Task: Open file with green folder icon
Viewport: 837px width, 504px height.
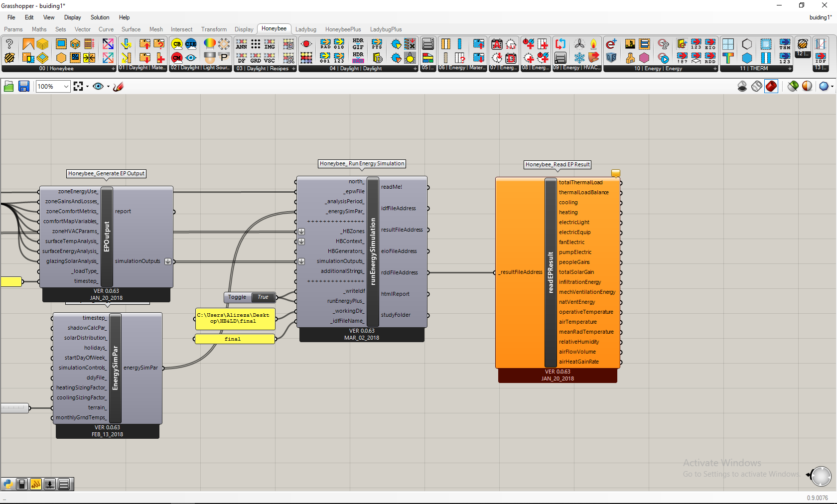Action: [x=8, y=86]
